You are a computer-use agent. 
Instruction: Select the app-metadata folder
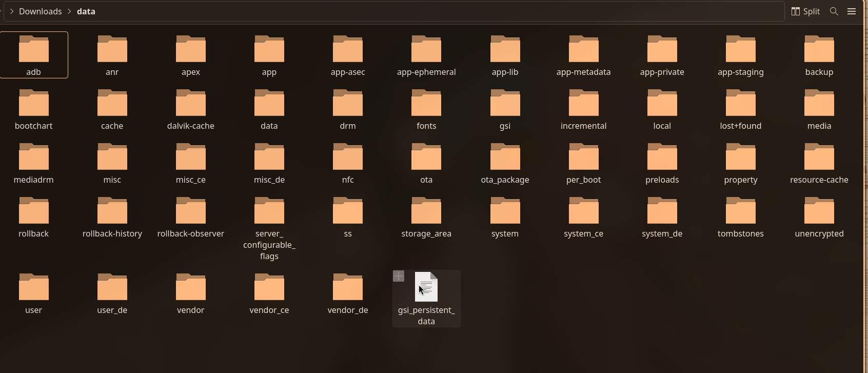coord(584,55)
